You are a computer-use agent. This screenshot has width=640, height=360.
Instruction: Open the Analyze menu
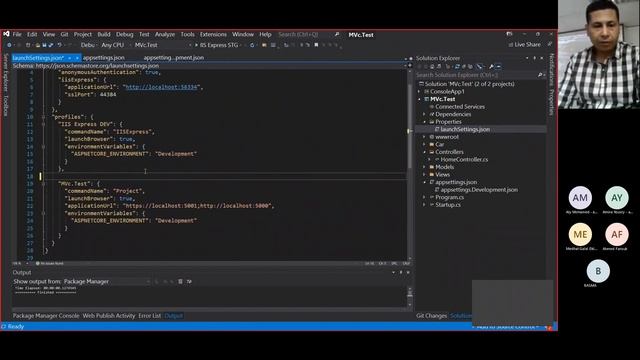pyautogui.click(x=165, y=34)
